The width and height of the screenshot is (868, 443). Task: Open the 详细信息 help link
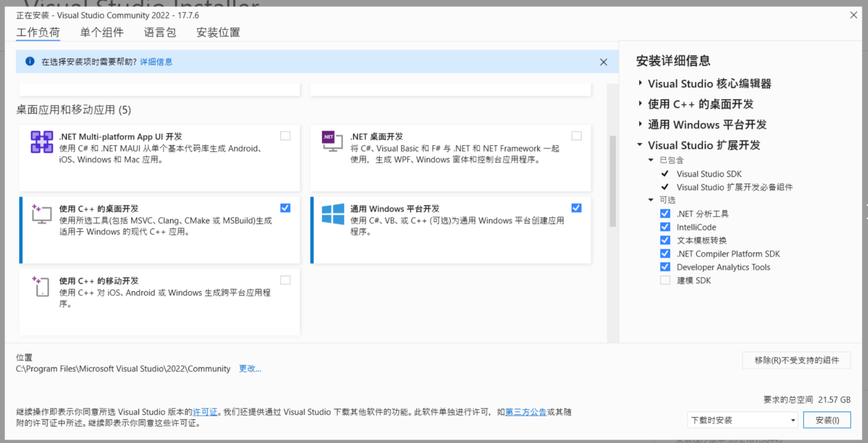point(156,62)
